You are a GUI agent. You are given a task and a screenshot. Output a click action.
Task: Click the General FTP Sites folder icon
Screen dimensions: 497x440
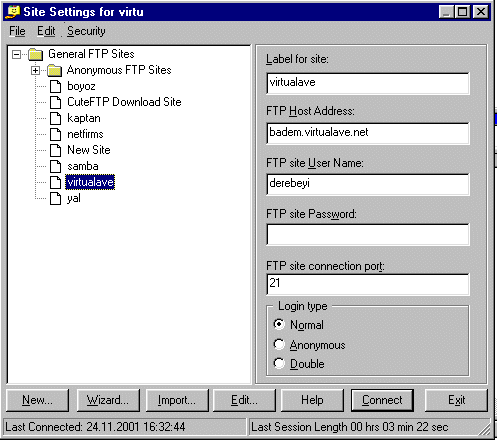pyautogui.click(x=36, y=54)
